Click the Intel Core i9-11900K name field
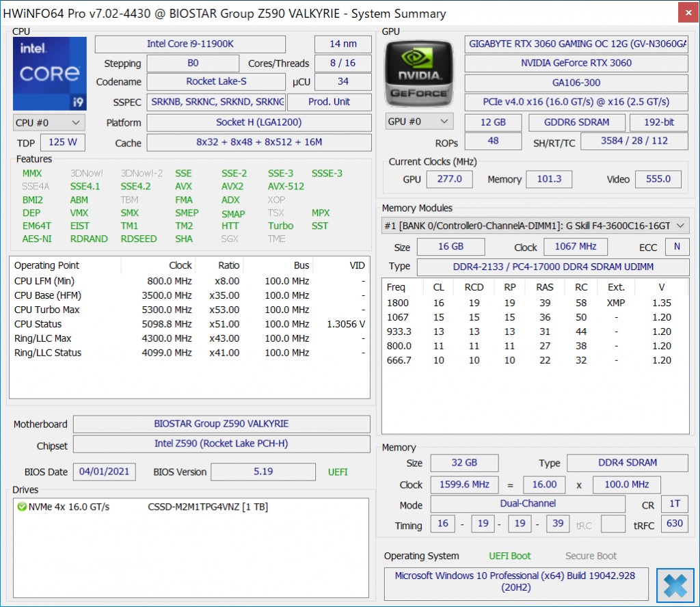 pos(190,44)
